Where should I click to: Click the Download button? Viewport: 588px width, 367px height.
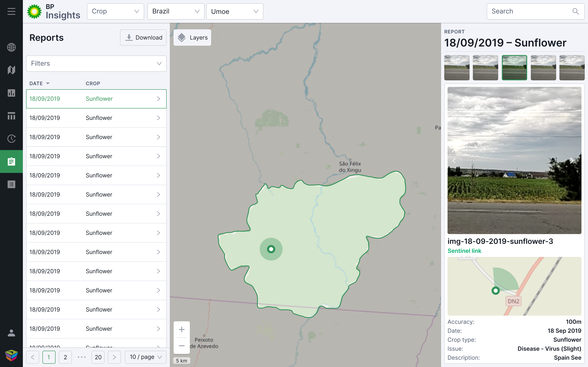point(143,38)
